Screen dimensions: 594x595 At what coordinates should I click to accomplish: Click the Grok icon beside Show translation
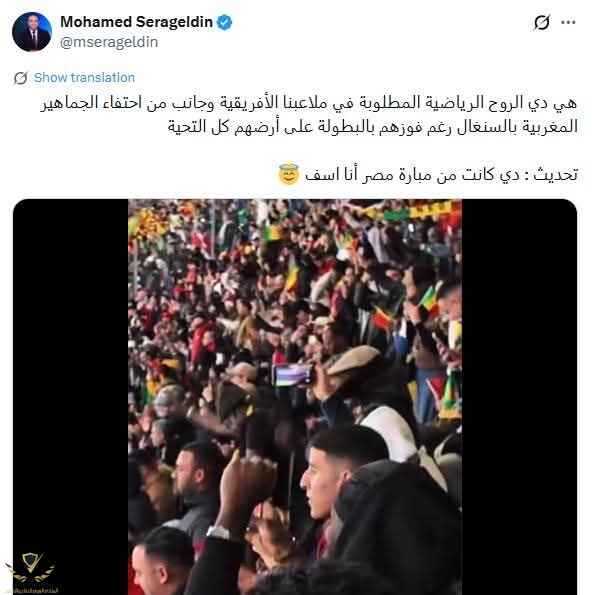point(21,78)
